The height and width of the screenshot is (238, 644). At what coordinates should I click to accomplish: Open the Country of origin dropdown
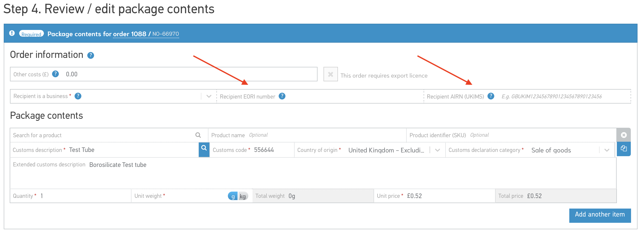437,150
